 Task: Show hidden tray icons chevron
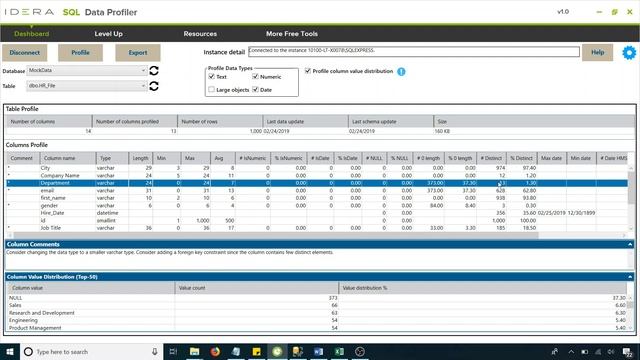[x=571, y=351]
